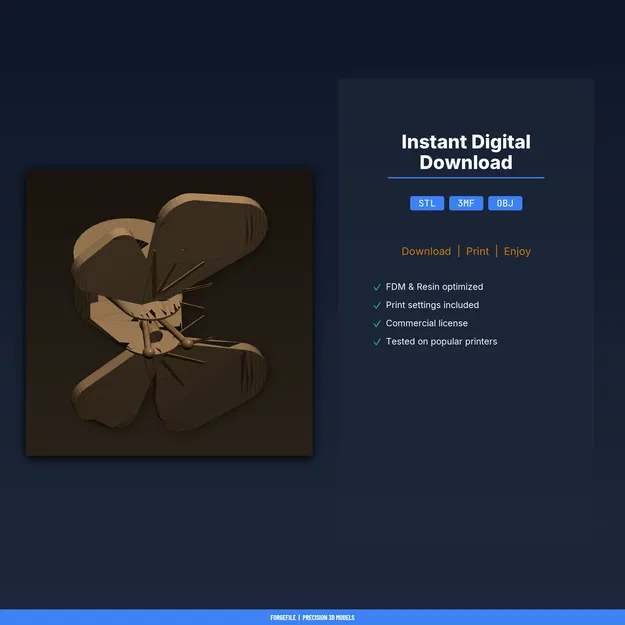625x625 pixels.
Task: Click the Precision 3D Models footer text
Action: click(328, 617)
